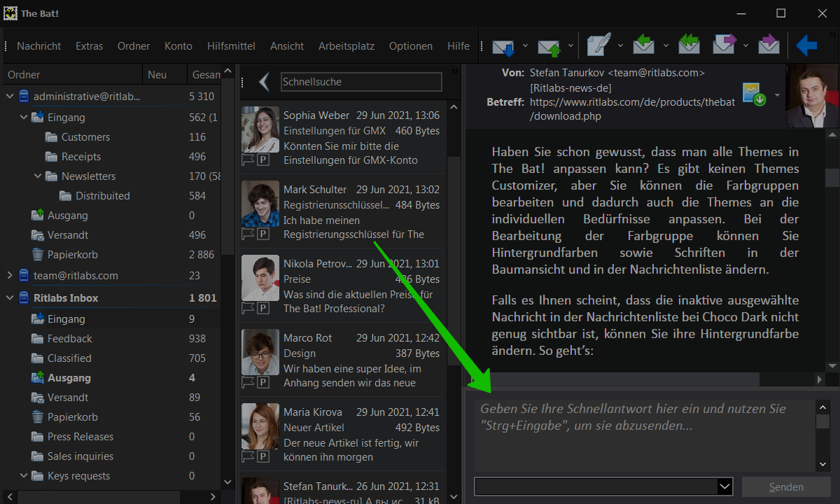Click the Papierkorb trash icon under administrative account
This screenshot has width=840, height=504.
(38, 254)
